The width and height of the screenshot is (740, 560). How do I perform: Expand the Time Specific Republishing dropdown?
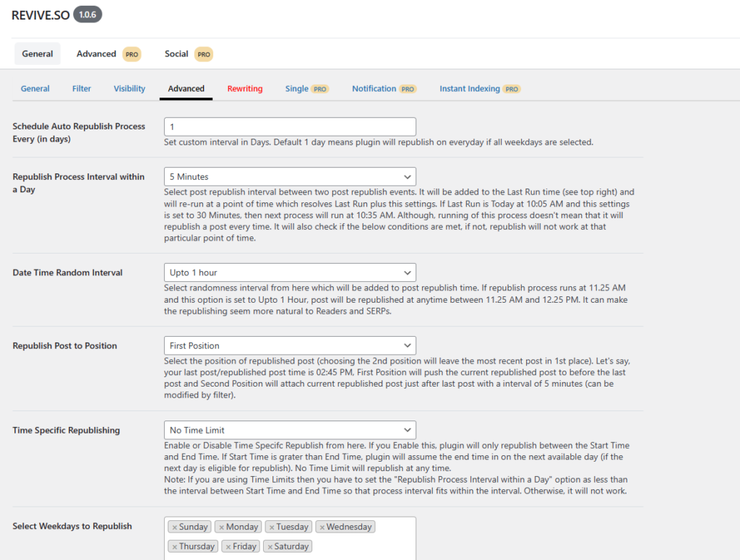290,430
